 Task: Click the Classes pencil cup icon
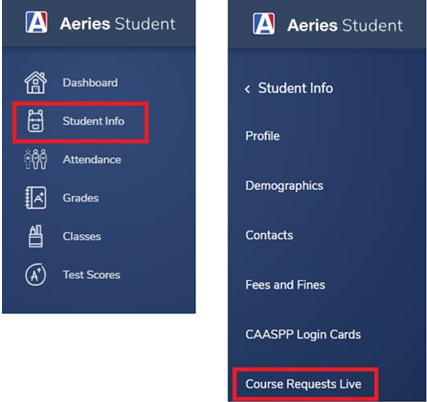pyautogui.click(x=36, y=236)
